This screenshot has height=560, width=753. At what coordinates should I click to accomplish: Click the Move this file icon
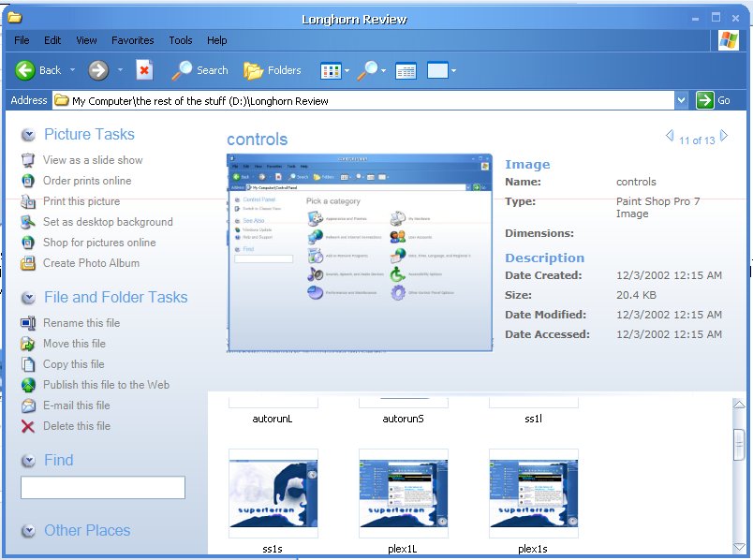(x=28, y=344)
